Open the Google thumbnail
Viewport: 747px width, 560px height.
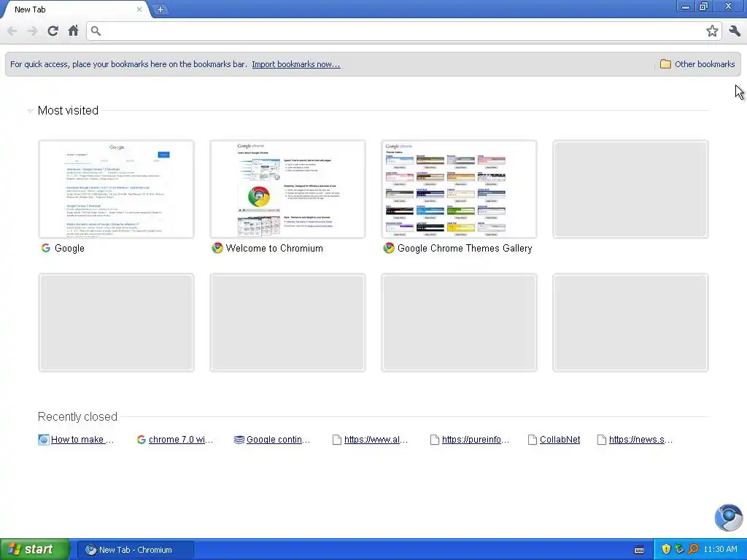pyautogui.click(x=116, y=189)
